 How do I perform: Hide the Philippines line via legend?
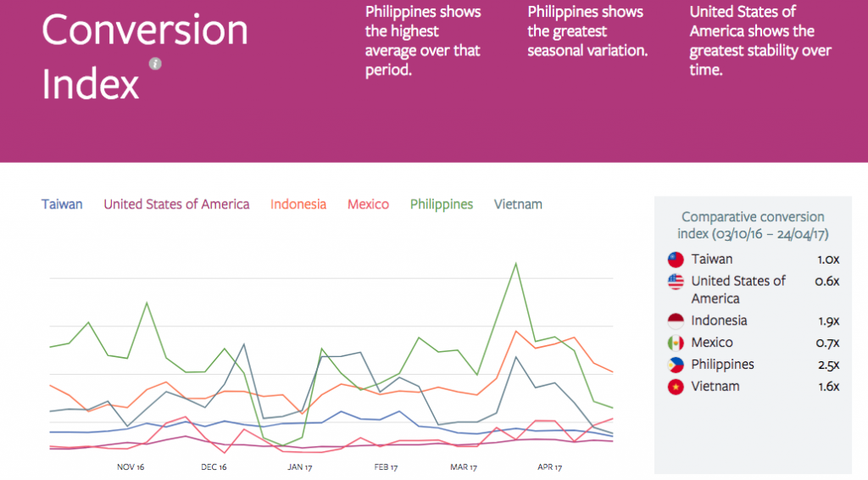441,204
